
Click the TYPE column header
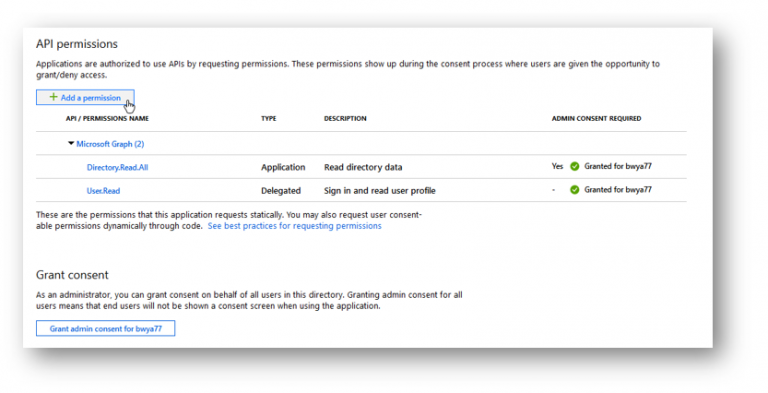[268, 119]
